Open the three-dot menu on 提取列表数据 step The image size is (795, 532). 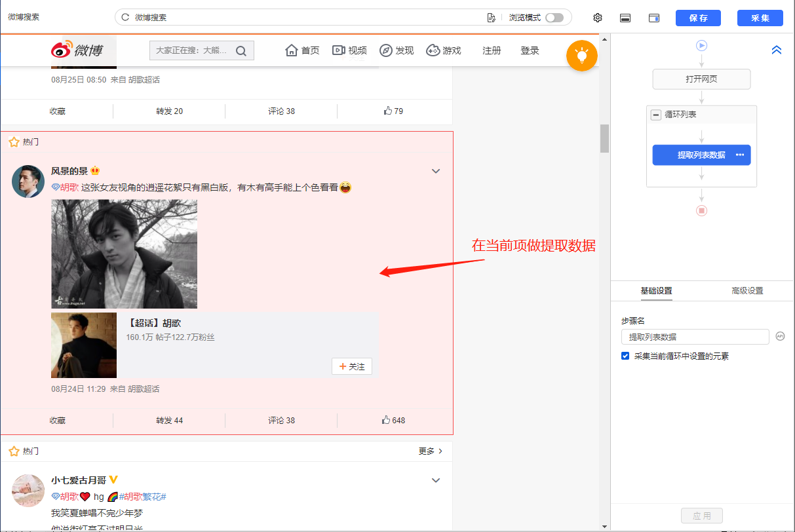click(x=740, y=155)
